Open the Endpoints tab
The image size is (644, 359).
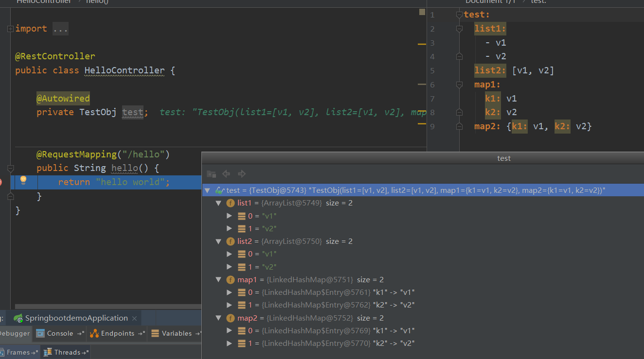pyautogui.click(x=117, y=333)
